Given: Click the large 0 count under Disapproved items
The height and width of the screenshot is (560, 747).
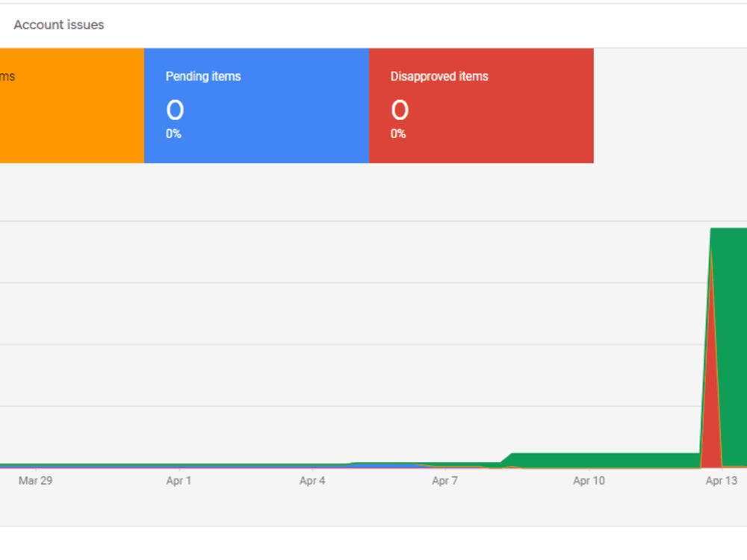Looking at the screenshot, I should tap(400, 110).
